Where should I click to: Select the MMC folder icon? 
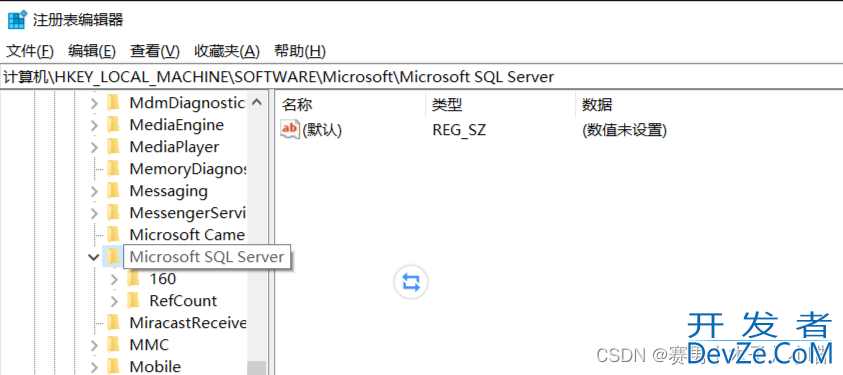[x=113, y=345]
